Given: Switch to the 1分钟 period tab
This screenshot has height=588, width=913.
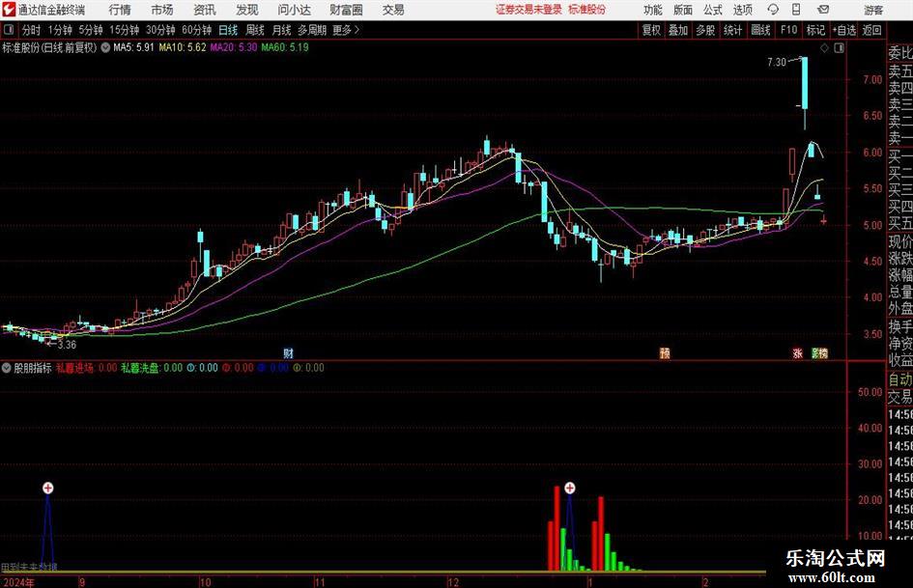Looking at the screenshot, I should [x=60, y=30].
